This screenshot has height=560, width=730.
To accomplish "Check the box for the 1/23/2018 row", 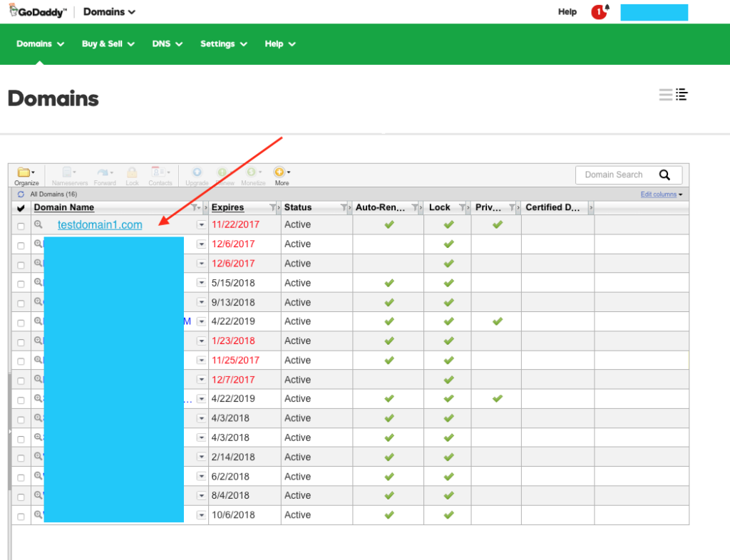I will (x=21, y=342).
